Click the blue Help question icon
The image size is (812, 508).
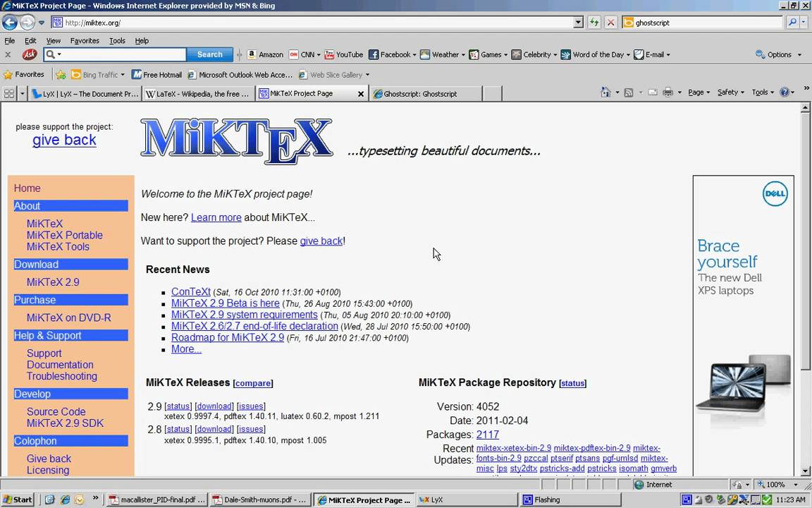coord(785,92)
